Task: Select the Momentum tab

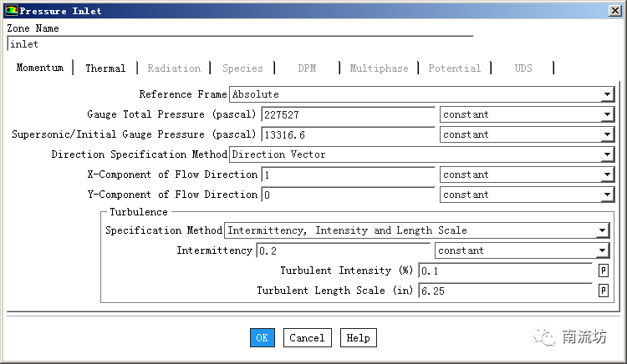Action: 39,68
